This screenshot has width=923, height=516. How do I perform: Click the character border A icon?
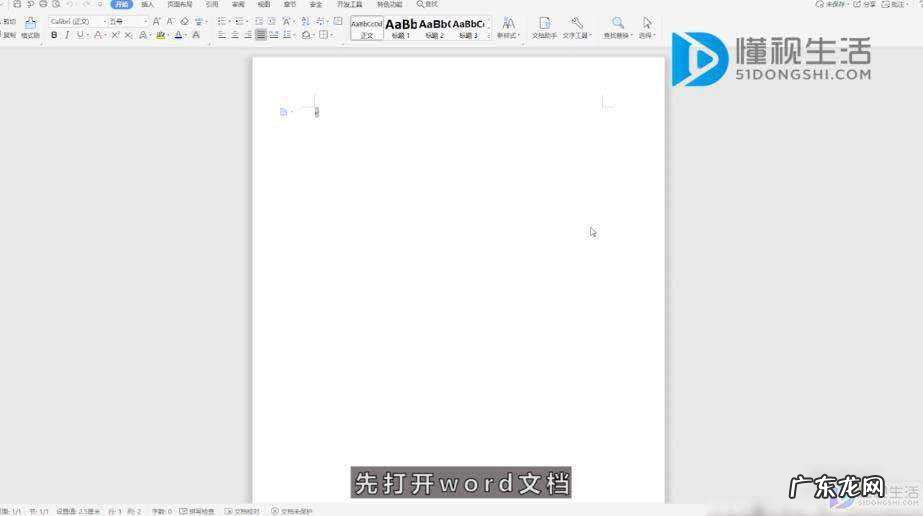(x=196, y=35)
